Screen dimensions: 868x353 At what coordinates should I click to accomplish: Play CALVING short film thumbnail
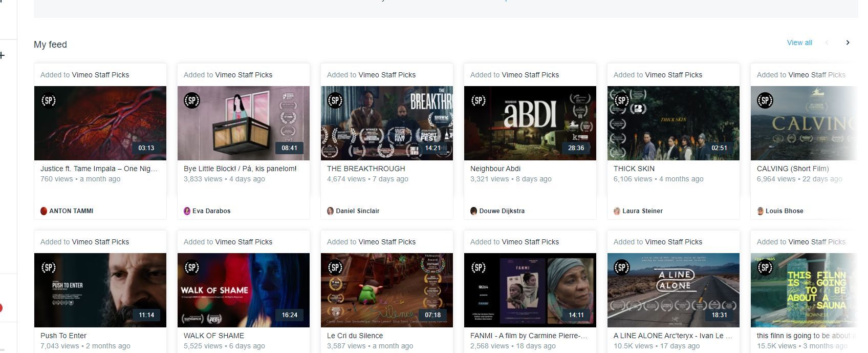pos(804,123)
